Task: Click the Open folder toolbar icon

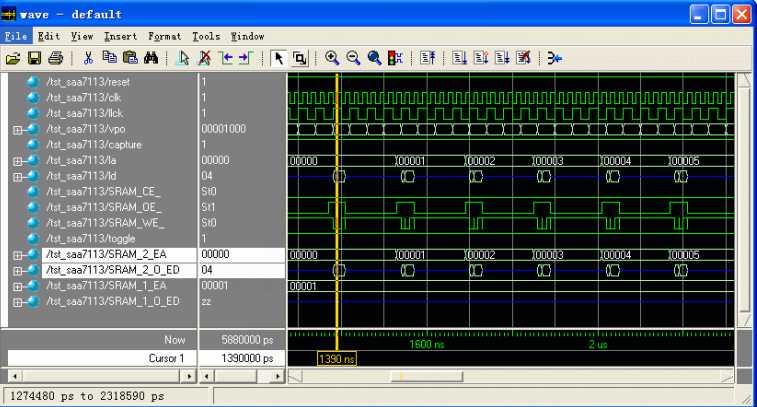Action: (13, 58)
